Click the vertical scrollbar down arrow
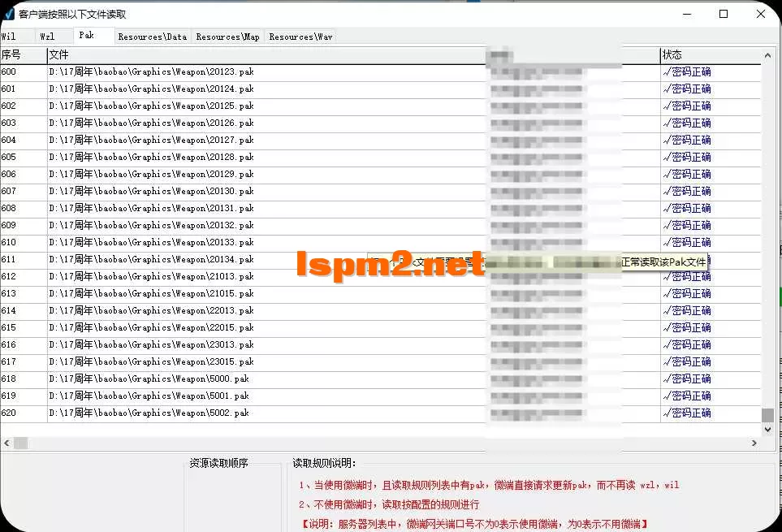Screen dimensions: 782x532 pos(767,430)
